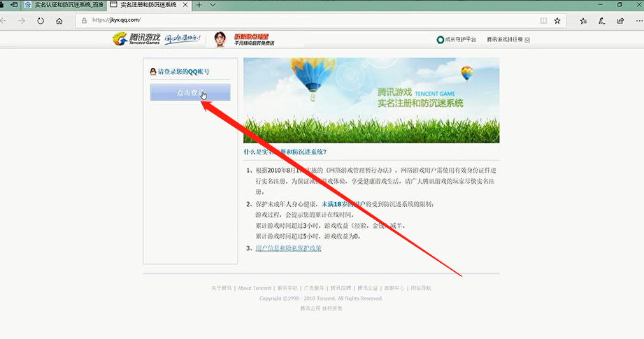The height and width of the screenshot is (339, 644).
Task: Open the 关于腾讯 footer link
Action: click(x=222, y=288)
